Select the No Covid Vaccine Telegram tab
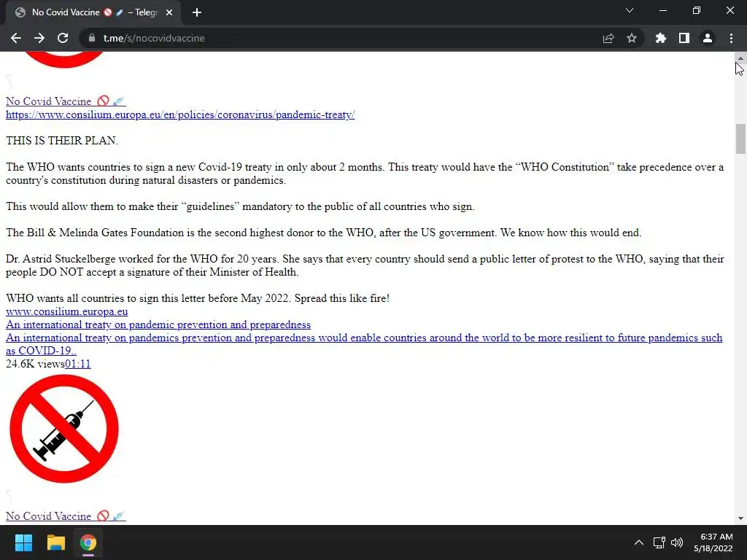747x560 pixels. (93, 12)
